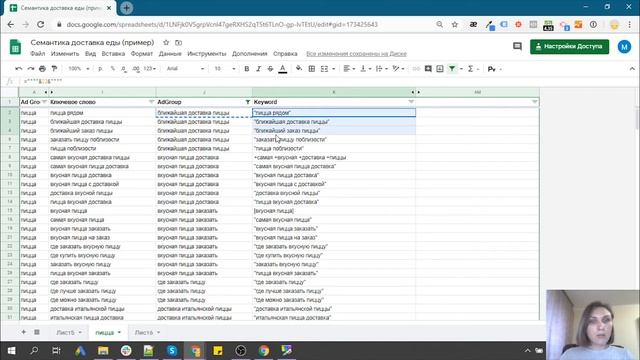640x360 pixels.
Task: Collapse the menus with the chevron
Action: tap(632, 69)
